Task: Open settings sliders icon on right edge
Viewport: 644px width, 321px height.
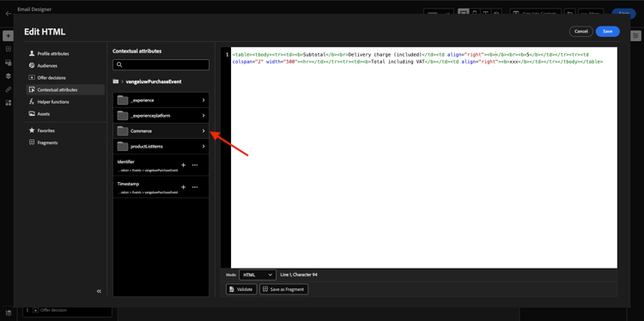Action: [x=635, y=36]
